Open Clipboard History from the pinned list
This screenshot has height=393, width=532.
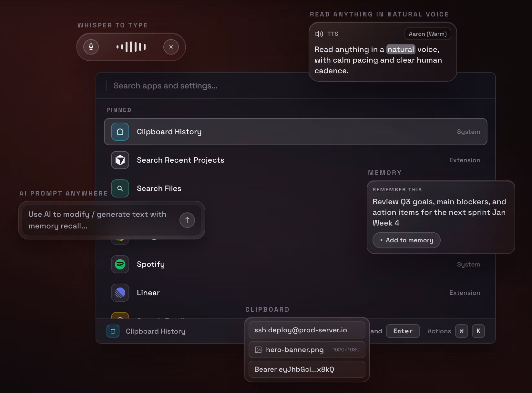(169, 132)
